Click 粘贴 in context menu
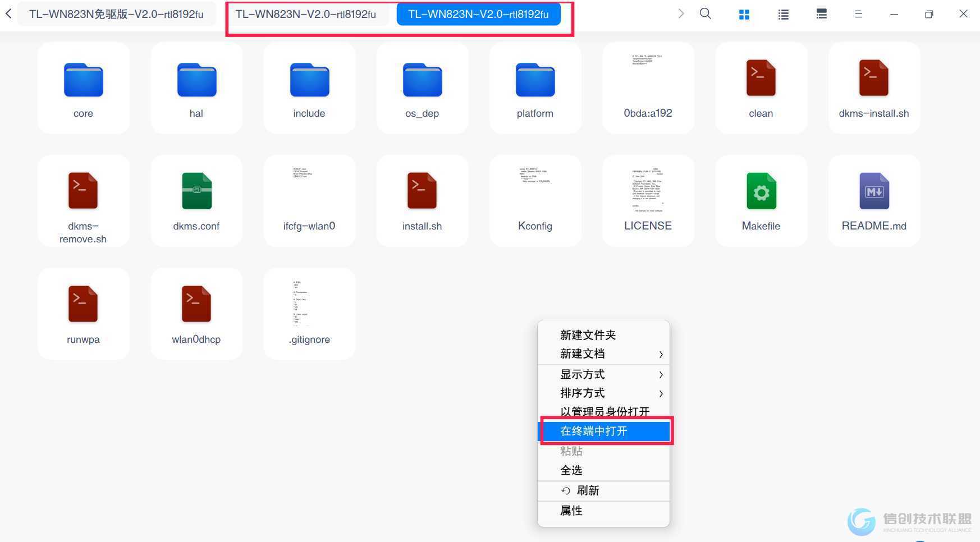980x542 pixels. pyautogui.click(x=603, y=451)
